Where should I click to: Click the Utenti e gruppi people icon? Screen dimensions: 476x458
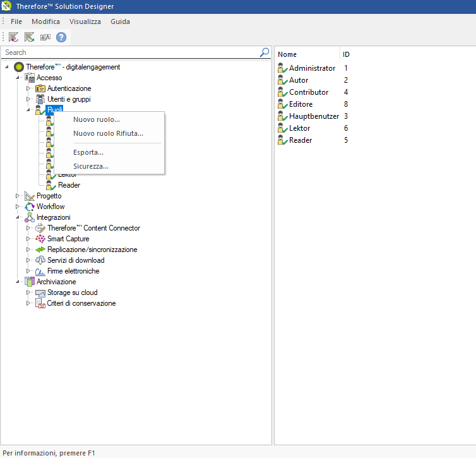tap(40, 99)
